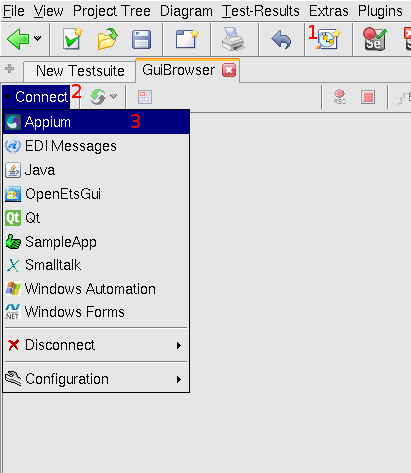
Task: Choose EDI Messages from Connect menu
Action: pyautogui.click(x=96, y=146)
